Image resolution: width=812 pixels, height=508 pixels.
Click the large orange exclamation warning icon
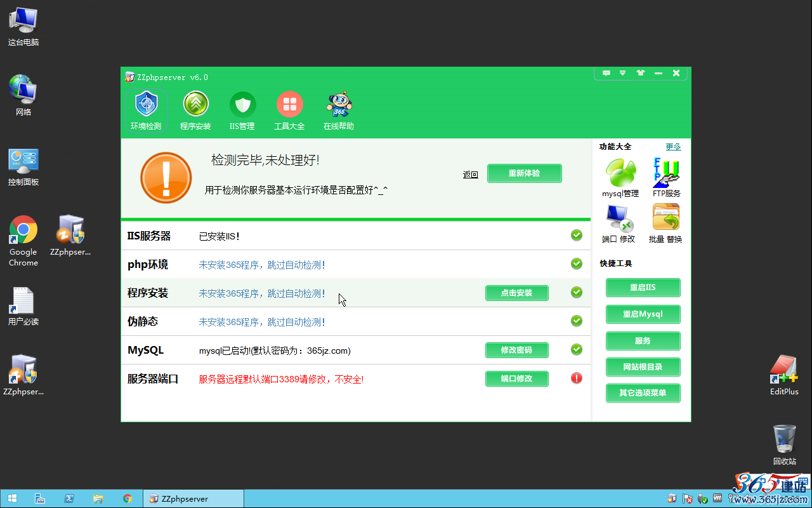pos(166,178)
